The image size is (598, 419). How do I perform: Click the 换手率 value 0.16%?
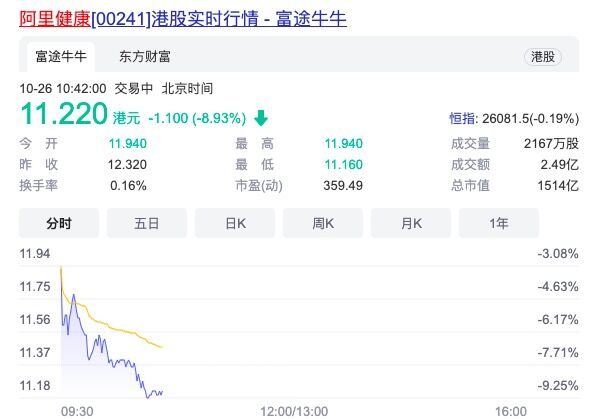128,186
